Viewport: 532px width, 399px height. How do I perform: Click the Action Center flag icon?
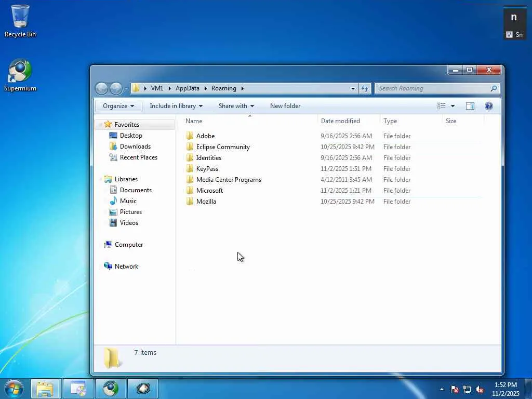[455, 389]
